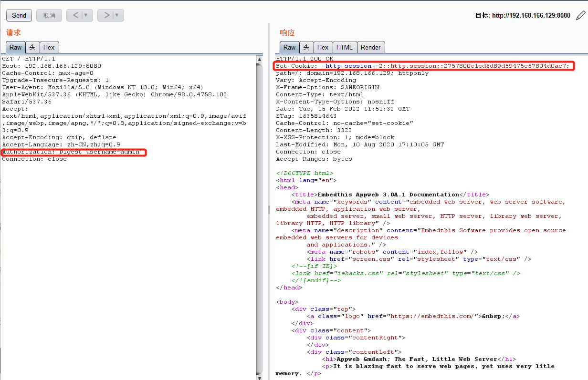The width and height of the screenshot is (588, 380).
Task: Open the 头 headers tab for the response
Action: [305, 47]
